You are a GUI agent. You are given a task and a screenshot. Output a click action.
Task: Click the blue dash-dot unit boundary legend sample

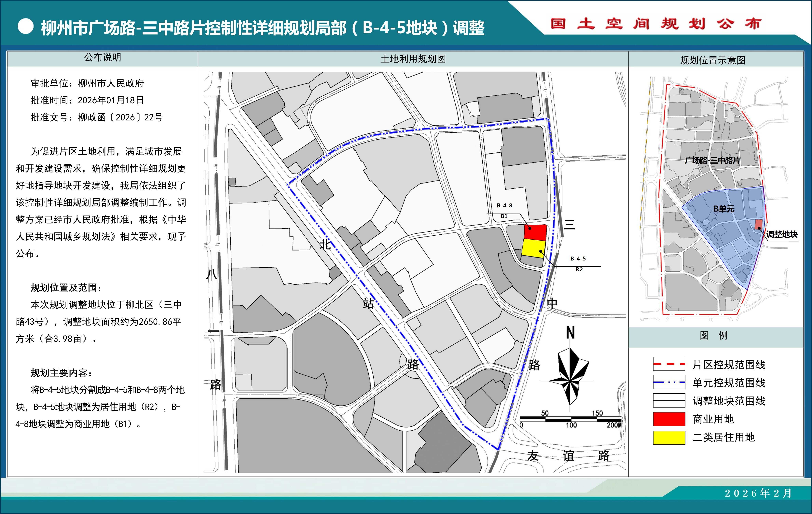click(x=669, y=382)
